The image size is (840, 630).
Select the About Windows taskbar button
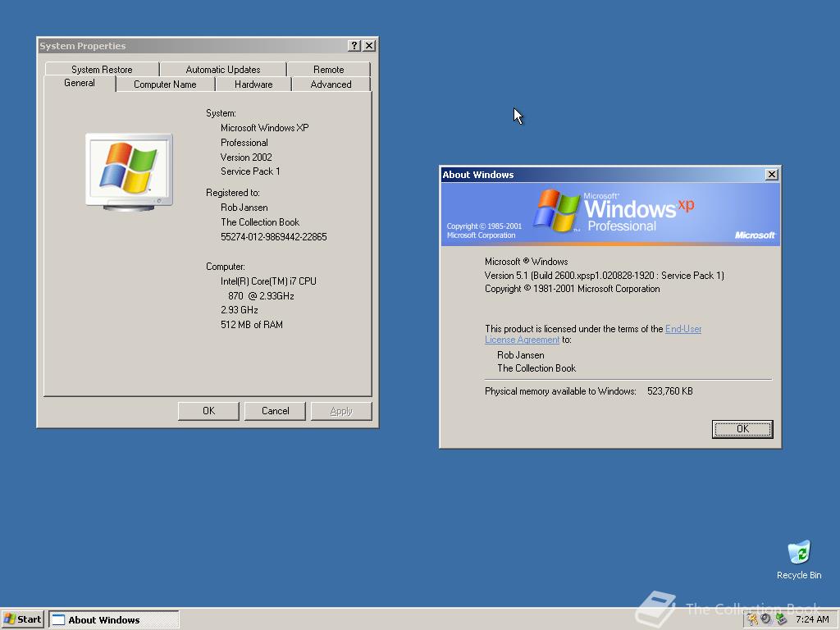pyautogui.click(x=114, y=619)
